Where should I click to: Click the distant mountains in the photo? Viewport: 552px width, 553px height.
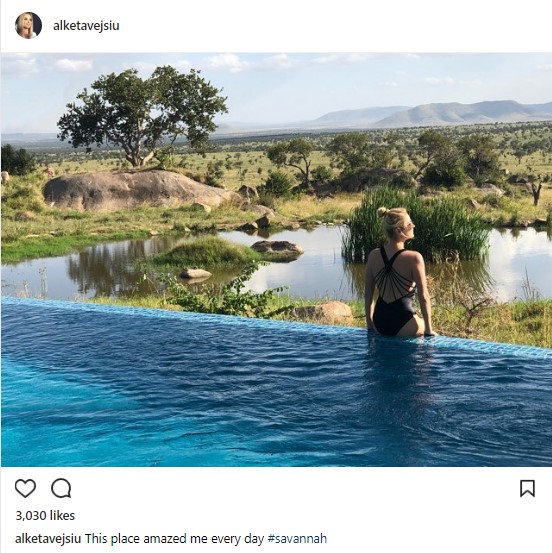[434, 114]
